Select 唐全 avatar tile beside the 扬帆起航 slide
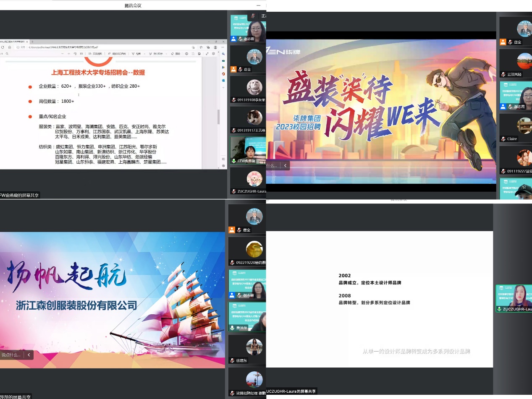Viewport: 532px width, 399px height. tap(247, 219)
